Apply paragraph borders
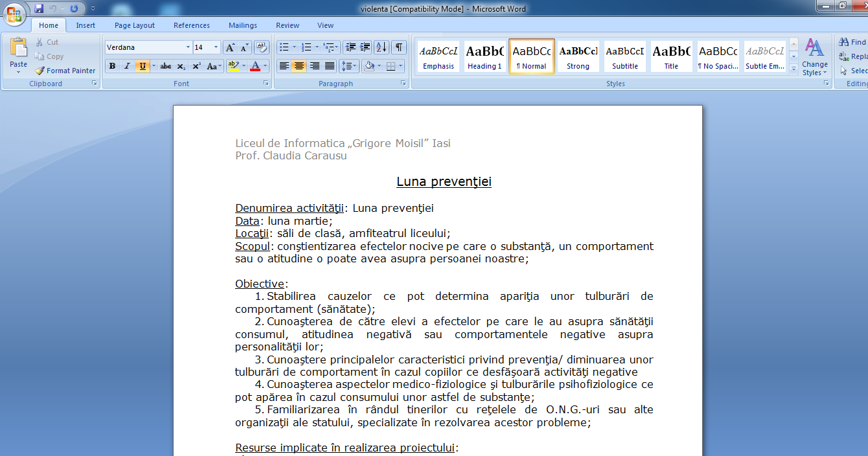This screenshot has height=456, width=868. (x=391, y=66)
